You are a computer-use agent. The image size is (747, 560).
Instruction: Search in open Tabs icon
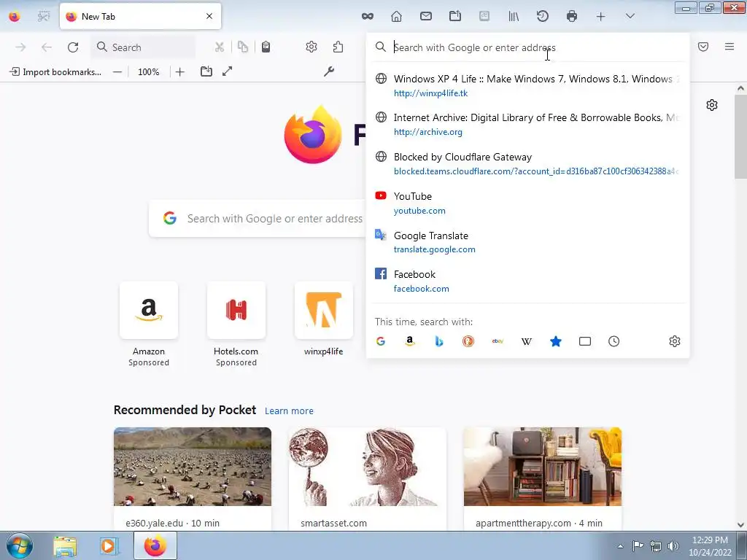click(x=585, y=341)
